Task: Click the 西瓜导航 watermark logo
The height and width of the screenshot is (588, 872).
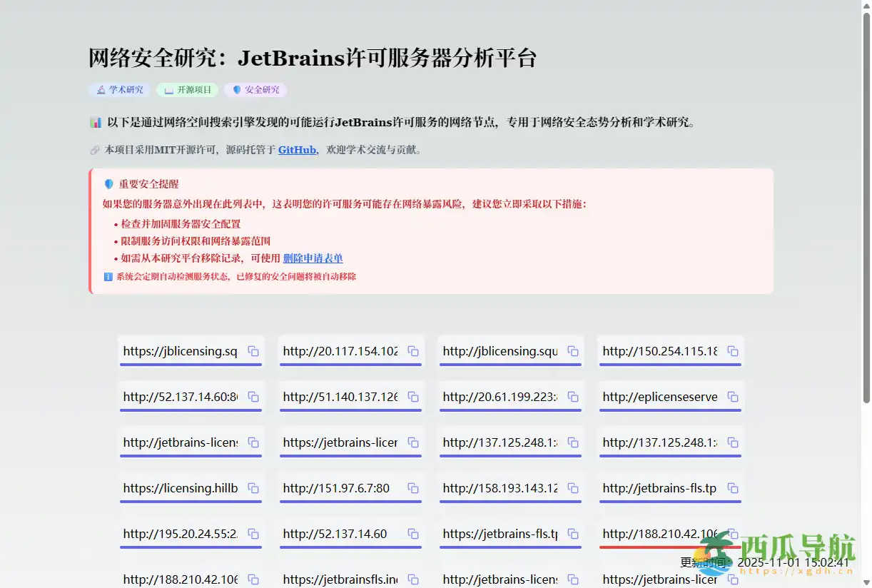Action: pyautogui.click(x=714, y=553)
